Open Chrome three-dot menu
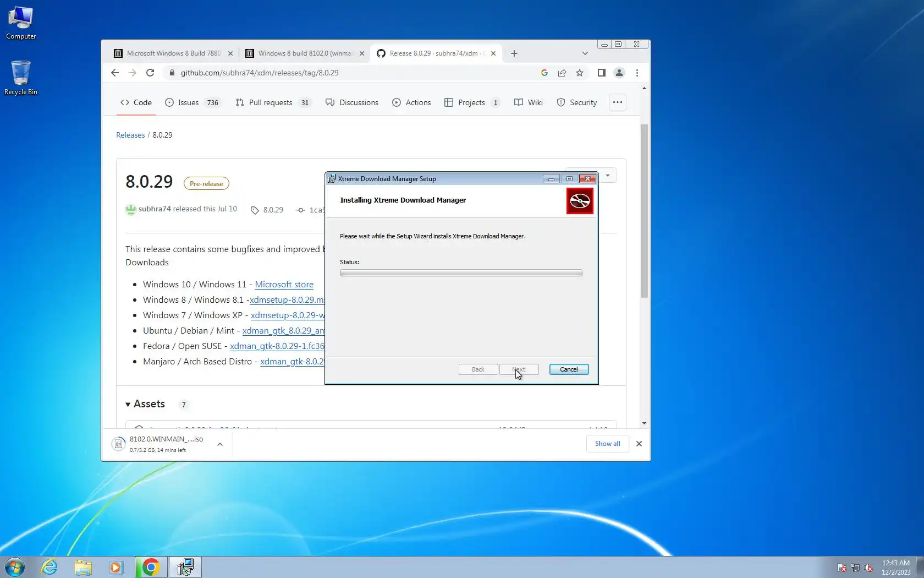This screenshot has height=578, width=924. (x=637, y=73)
